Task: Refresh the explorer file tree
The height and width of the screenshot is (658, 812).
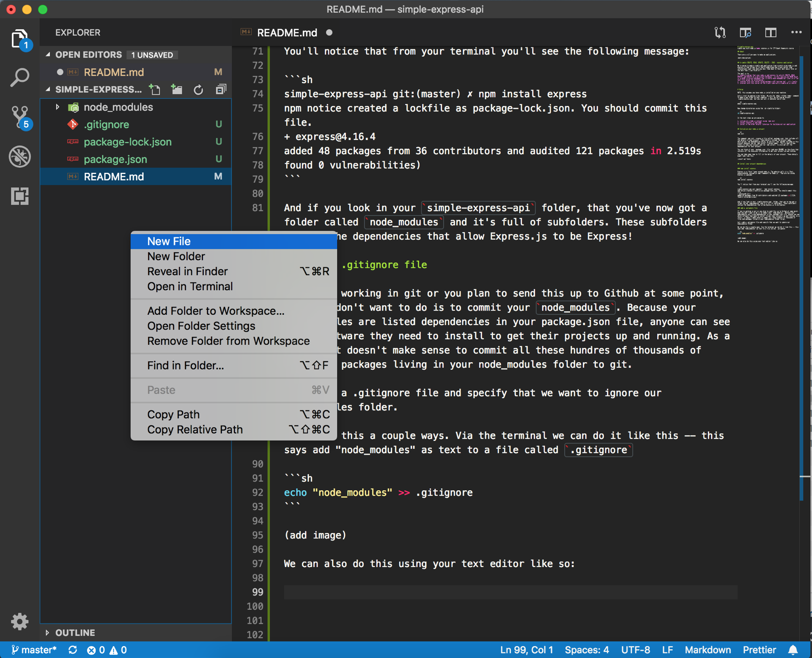Action: 198,89
